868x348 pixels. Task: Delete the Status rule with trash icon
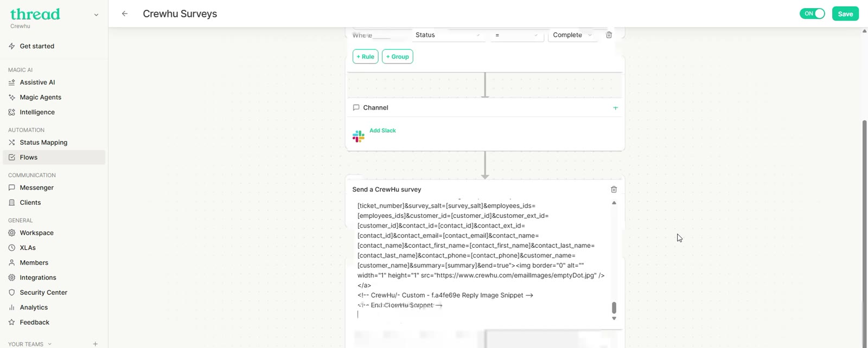(609, 35)
